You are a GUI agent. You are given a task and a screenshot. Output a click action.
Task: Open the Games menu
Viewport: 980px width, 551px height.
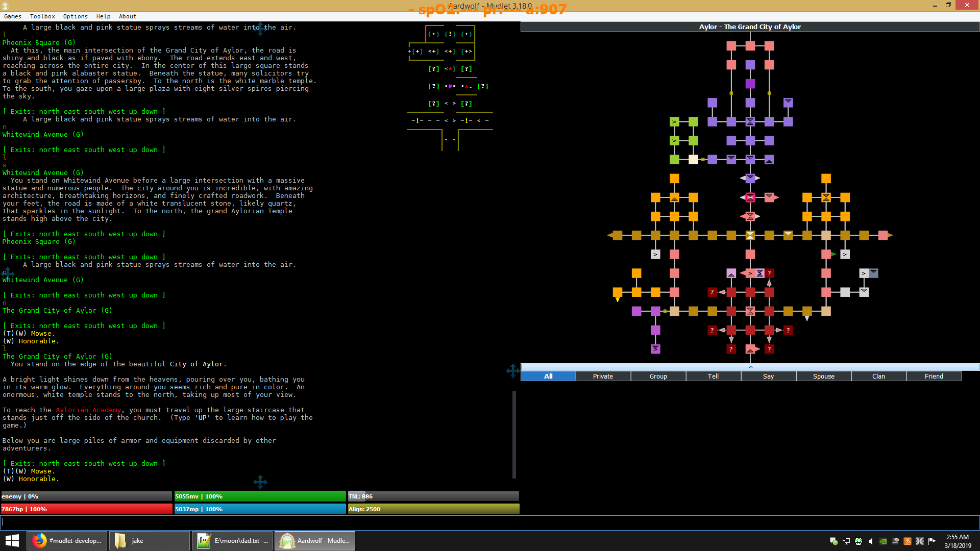(13, 16)
